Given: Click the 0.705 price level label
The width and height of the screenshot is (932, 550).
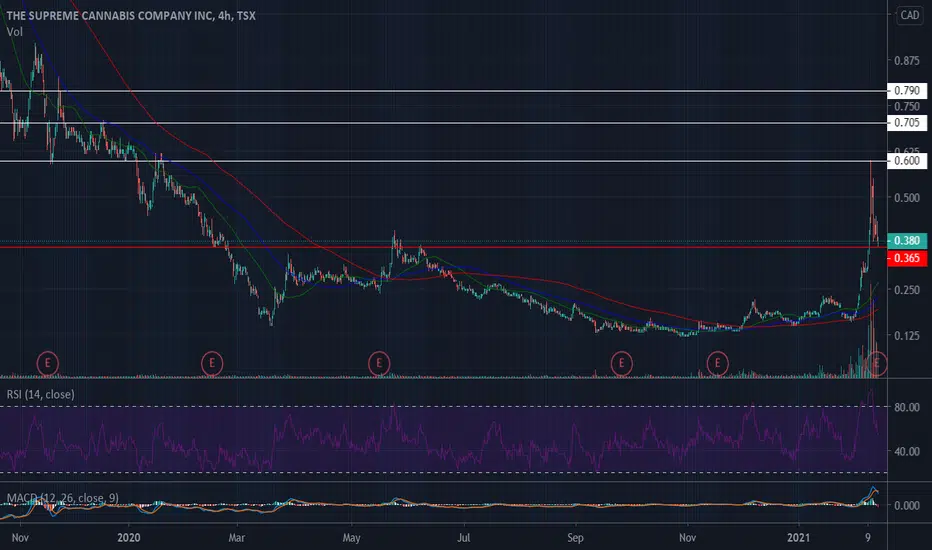Looking at the screenshot, I should click(906, 122).
